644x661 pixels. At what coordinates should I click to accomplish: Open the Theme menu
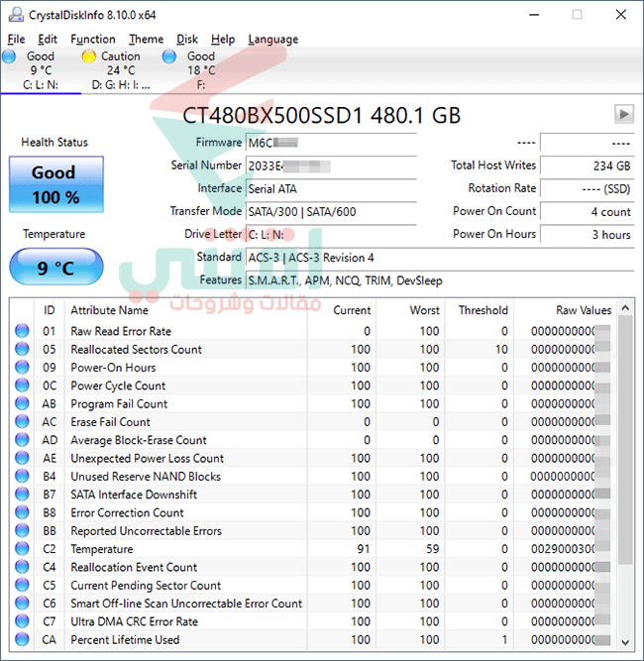(146, 40)
